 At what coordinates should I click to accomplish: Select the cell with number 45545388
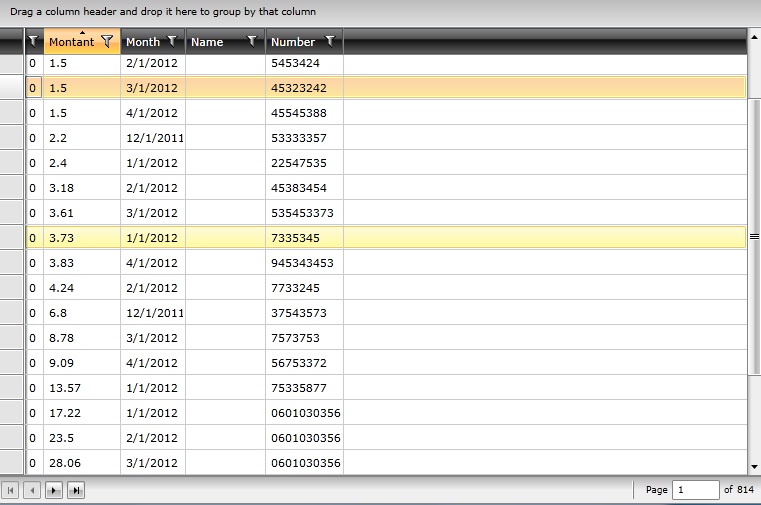pyautogui.click(x=304, y=113)
